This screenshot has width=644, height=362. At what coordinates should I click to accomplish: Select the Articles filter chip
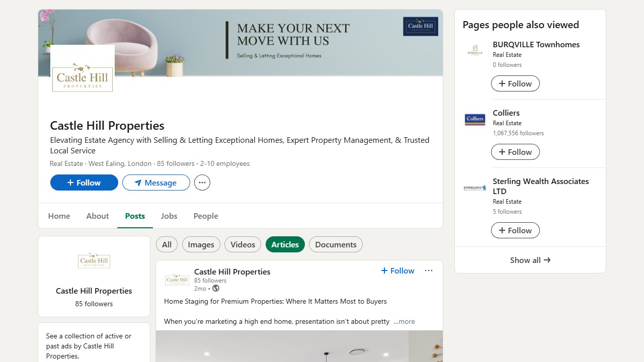point(285,244)
